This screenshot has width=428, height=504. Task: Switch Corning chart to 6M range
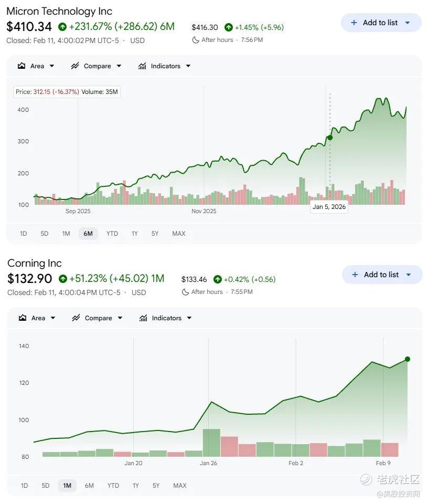[89, 486]
